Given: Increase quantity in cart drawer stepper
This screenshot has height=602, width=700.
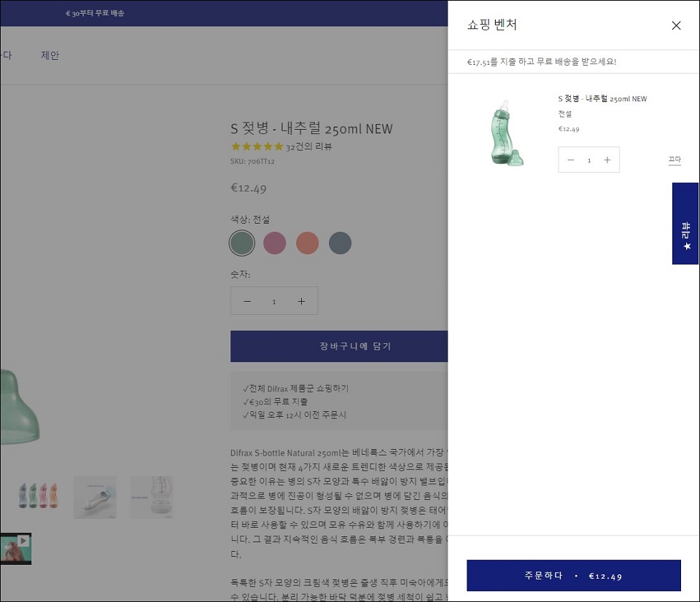Looking at the screenshot, I should click(607, 160).
